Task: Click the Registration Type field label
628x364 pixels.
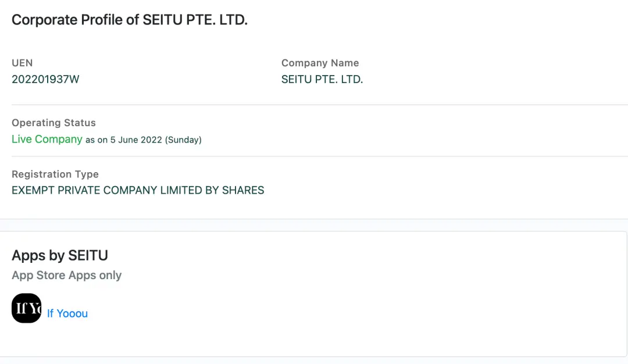Action: tap(55, 174)
